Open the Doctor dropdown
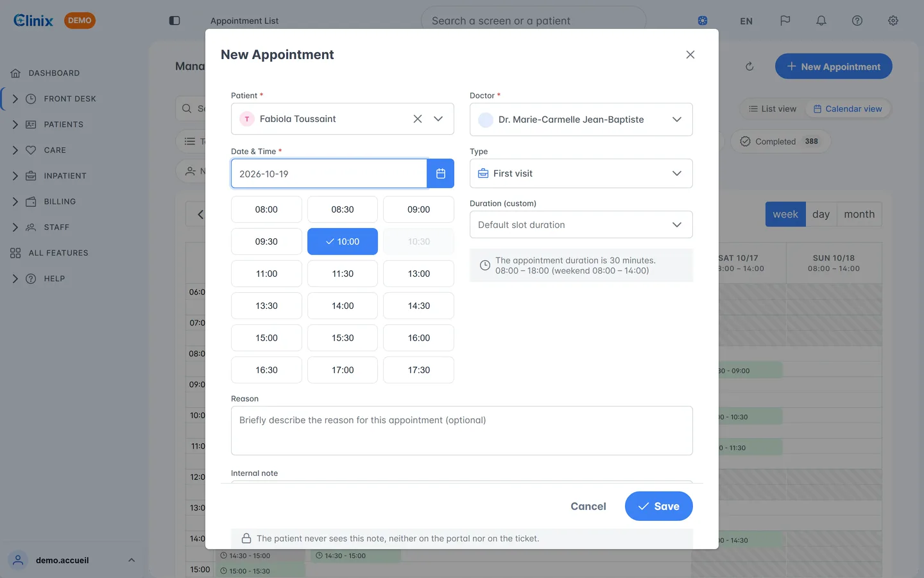 pos(581,119)
